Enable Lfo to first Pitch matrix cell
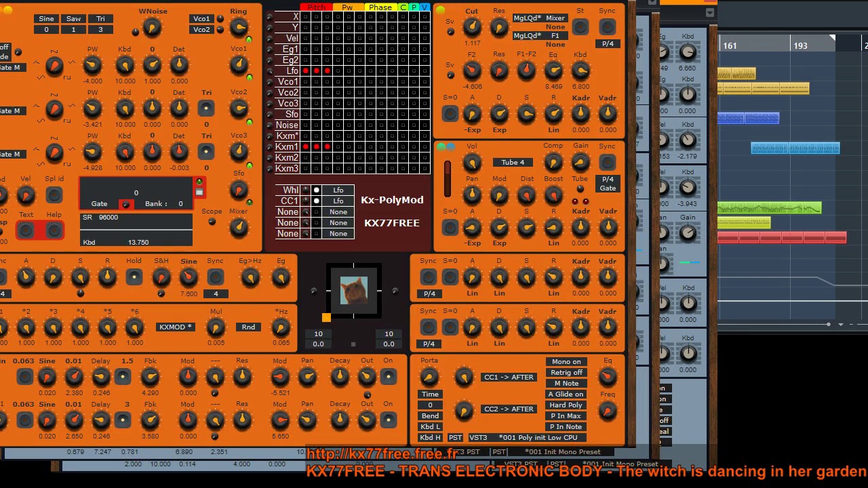868x488 pixels. point(306,70)
